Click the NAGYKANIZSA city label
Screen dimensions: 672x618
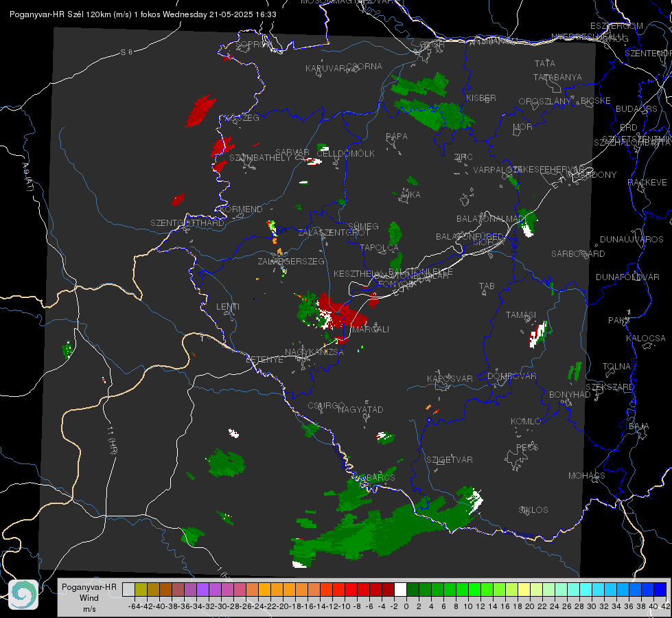pyautogui.click(x=314, y=352)
